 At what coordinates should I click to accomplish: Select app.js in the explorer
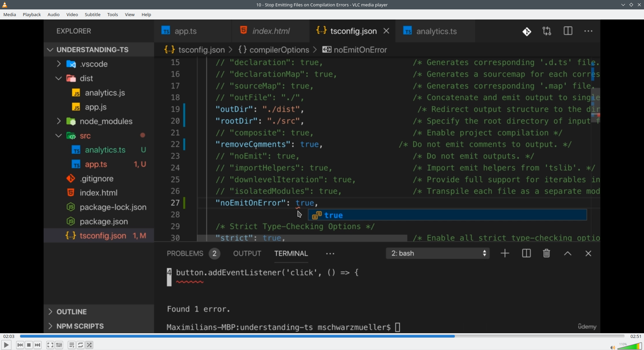coord(99,107)
